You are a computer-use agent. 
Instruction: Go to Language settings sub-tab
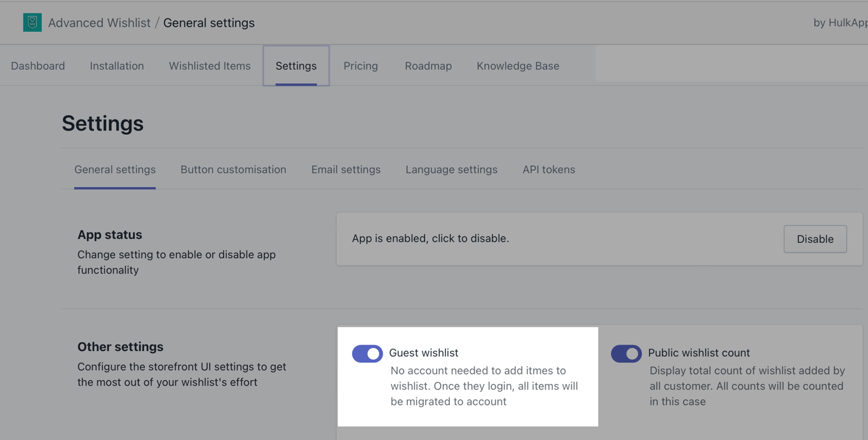click(452, 170)
